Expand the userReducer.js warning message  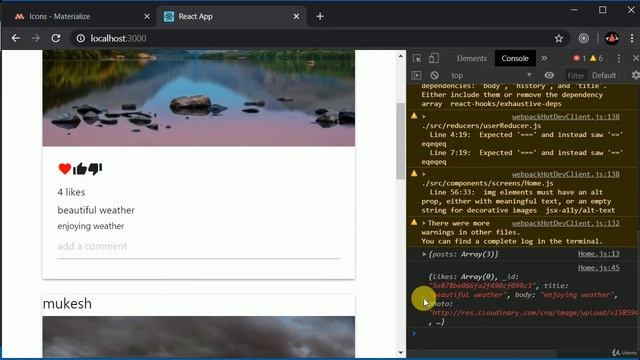pyautogui.click(x=424, y=117)
